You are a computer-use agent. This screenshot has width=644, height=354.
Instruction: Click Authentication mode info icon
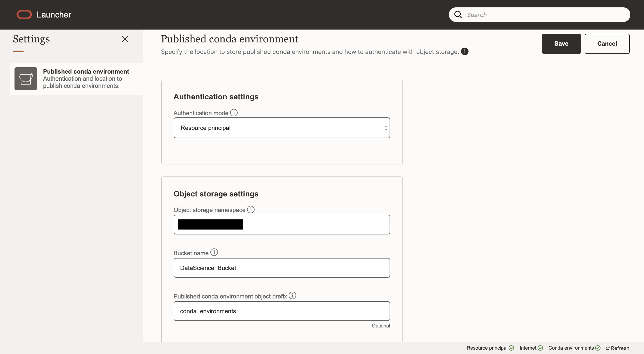[234, 113]
